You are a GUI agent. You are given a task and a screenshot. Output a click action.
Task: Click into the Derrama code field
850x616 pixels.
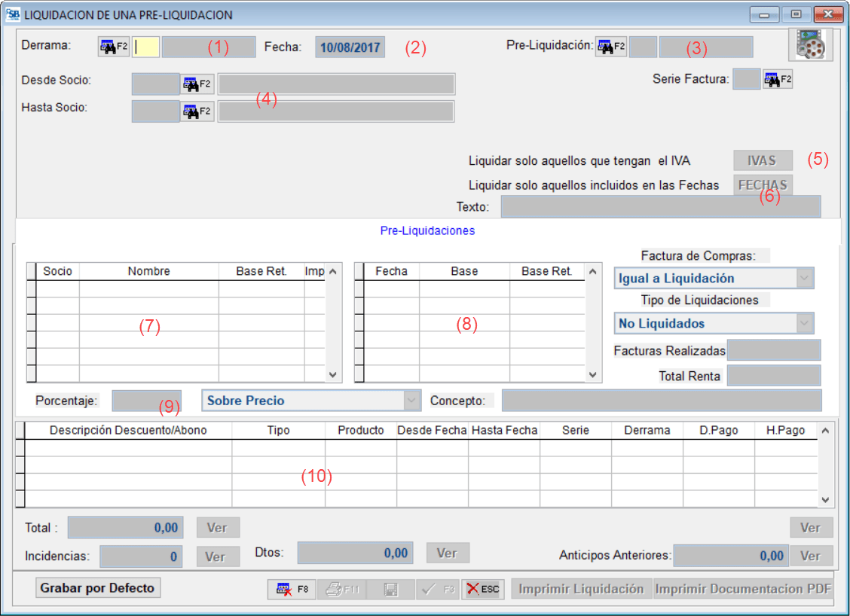coord(146,47)
